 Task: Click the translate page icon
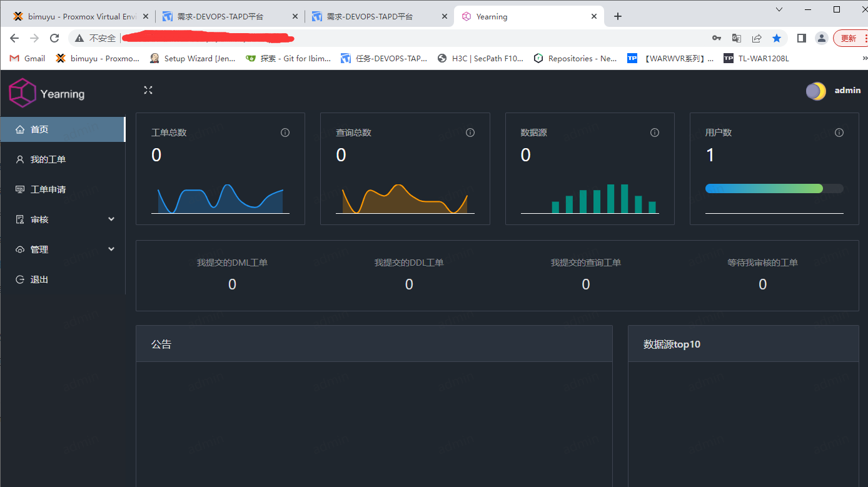pyautogui.click(x=737, y=38)
